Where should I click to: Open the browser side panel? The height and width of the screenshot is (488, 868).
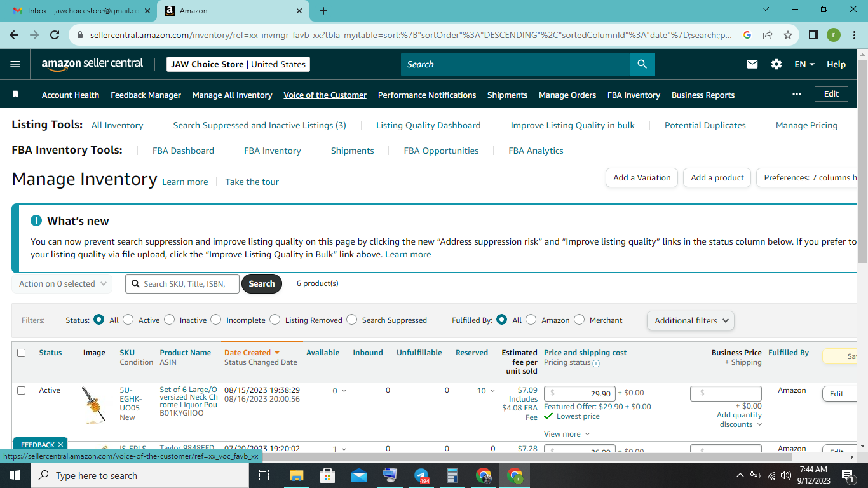[x=813, y=36]
